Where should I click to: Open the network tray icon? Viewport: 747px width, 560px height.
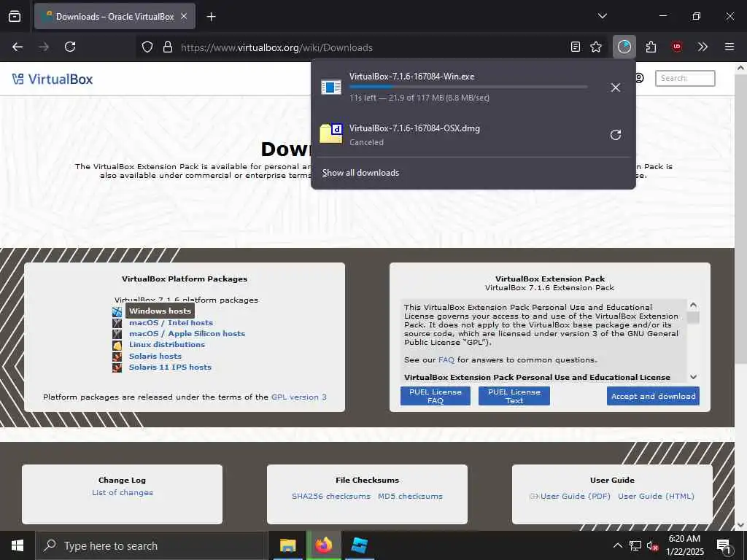pyautogui.click(x=635, y=545)
